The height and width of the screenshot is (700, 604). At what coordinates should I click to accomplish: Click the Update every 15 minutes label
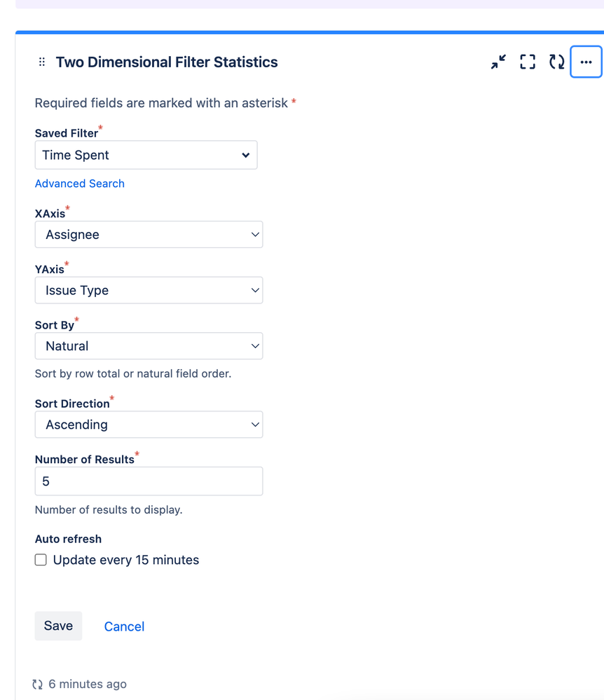pos(126,560)
